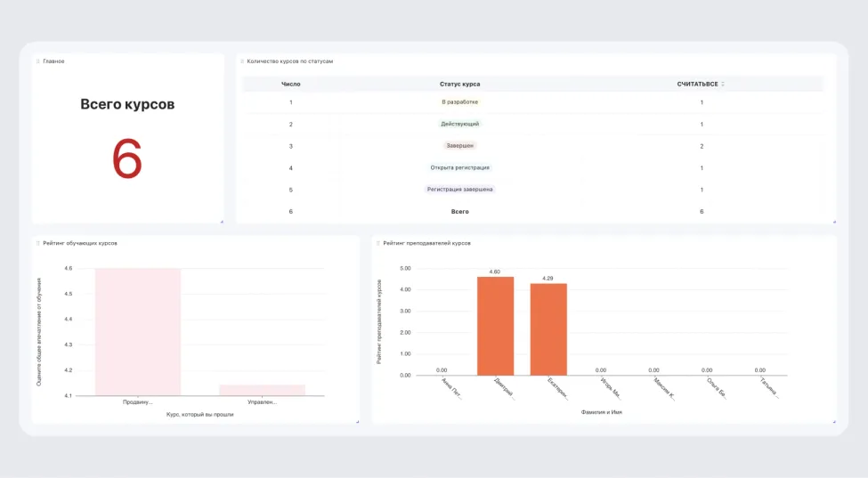868x478 pixels.
Task: Sort by the СЧИТАТЬВСЕ column arrow
Action: [x=723, y=85]
